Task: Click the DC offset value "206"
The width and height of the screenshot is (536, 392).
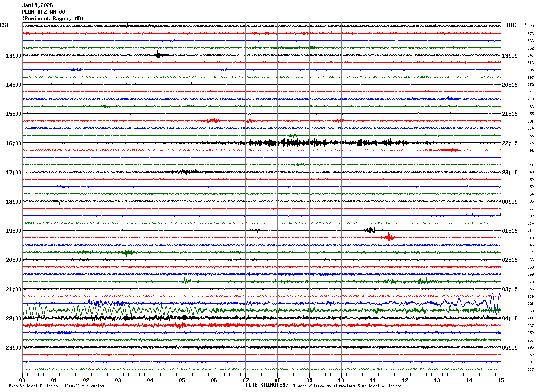Action: pos(530,296)
